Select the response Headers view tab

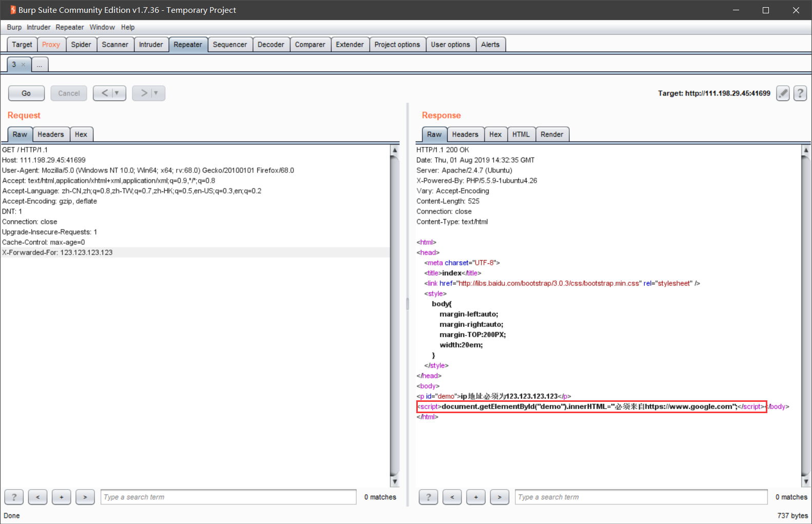click(465, 134)
